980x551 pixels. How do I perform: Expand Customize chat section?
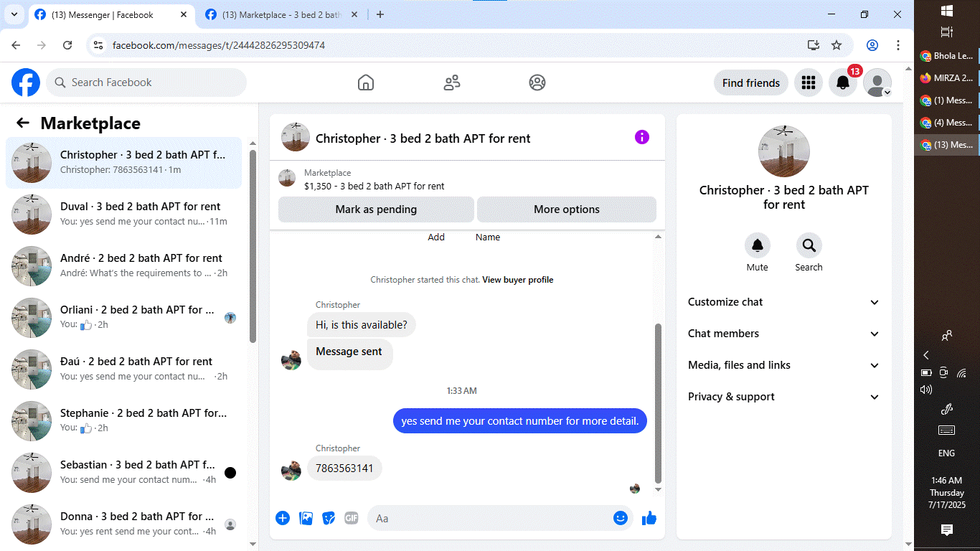[783, 302]
